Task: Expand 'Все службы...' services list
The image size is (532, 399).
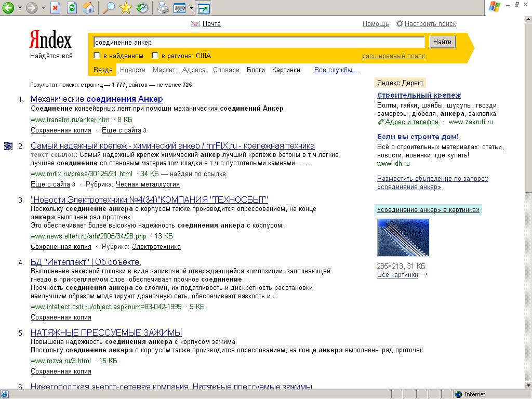Action: click(x=336, y=70)
